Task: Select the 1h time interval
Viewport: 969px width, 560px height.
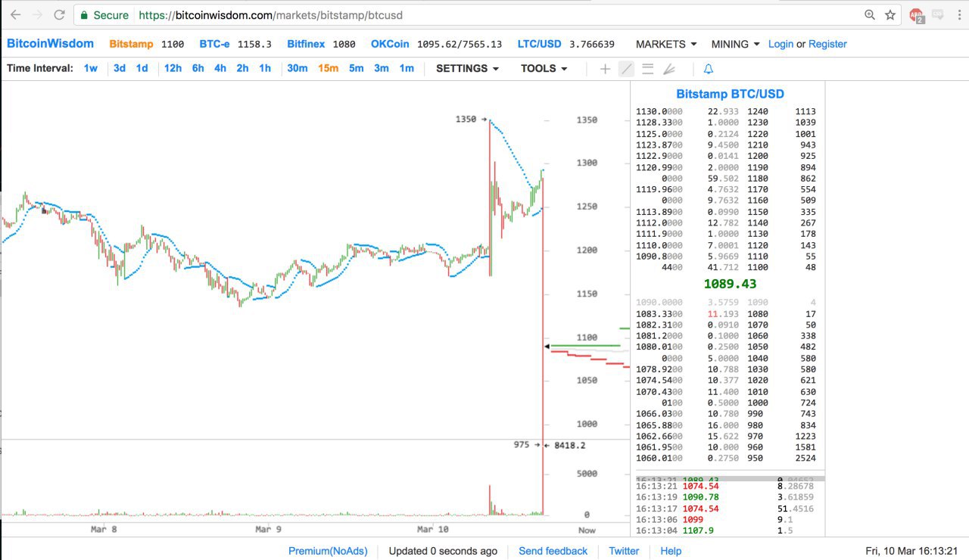Action: click(264, 68)
